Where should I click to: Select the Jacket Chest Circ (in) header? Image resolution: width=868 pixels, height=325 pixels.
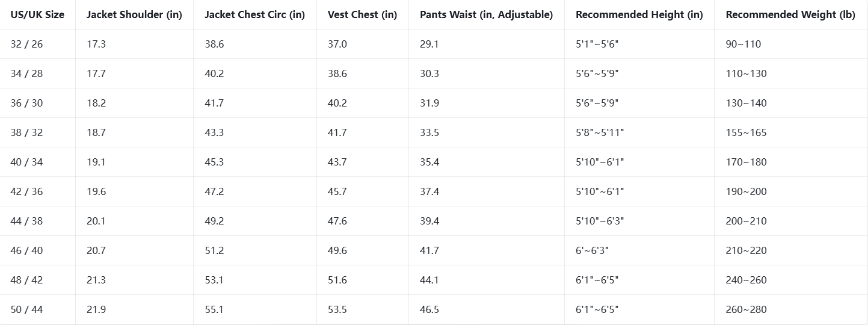tap(254, 14)
